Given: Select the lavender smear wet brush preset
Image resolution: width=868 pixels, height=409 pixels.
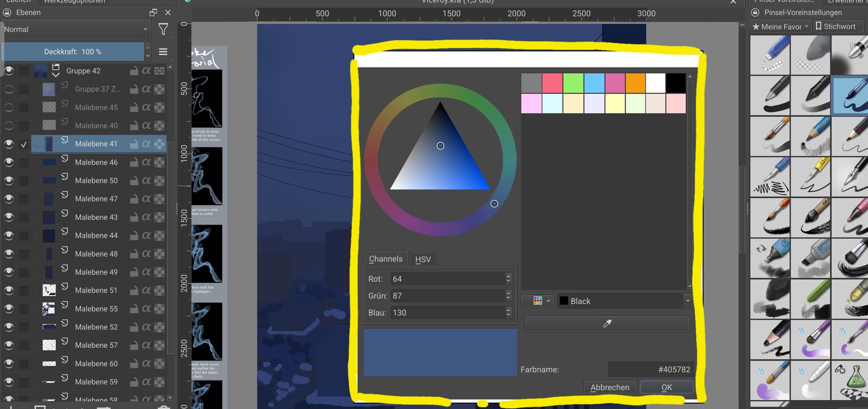Looking at the screenshot, I should 770,380.
